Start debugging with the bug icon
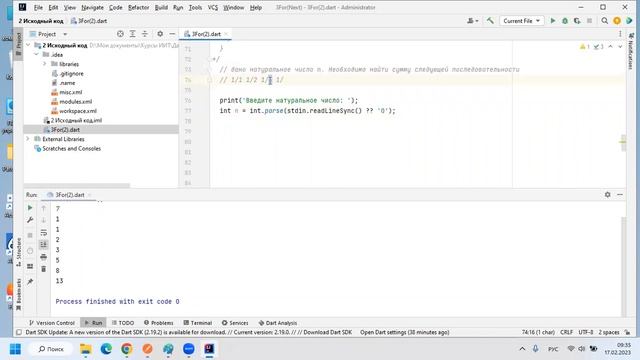 click(565, 21)
